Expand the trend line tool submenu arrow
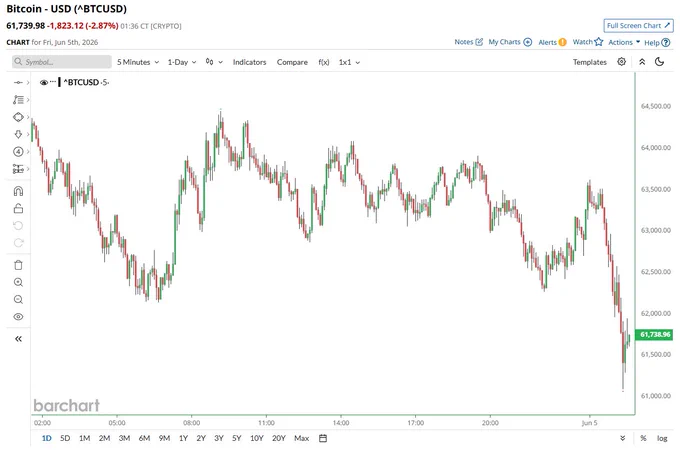The height and width of the screenshot is (450, 680). click(x=28, y=82)
